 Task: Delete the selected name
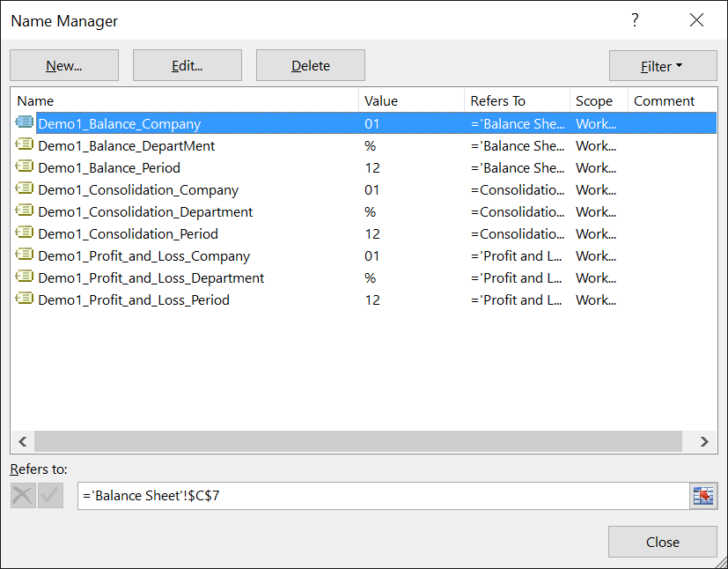pyautogui.click(x=310, y=66)
